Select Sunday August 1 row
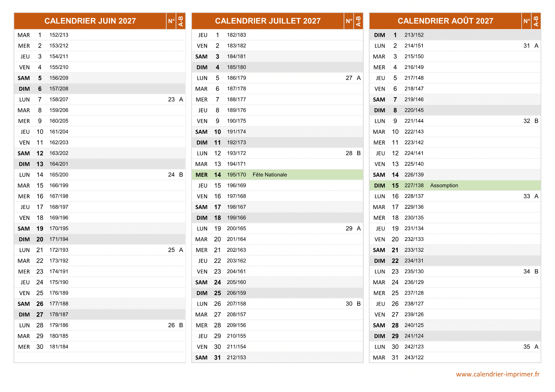Image resolution: width=555 pixels, height=392 pixels. (x=455, y=35)
